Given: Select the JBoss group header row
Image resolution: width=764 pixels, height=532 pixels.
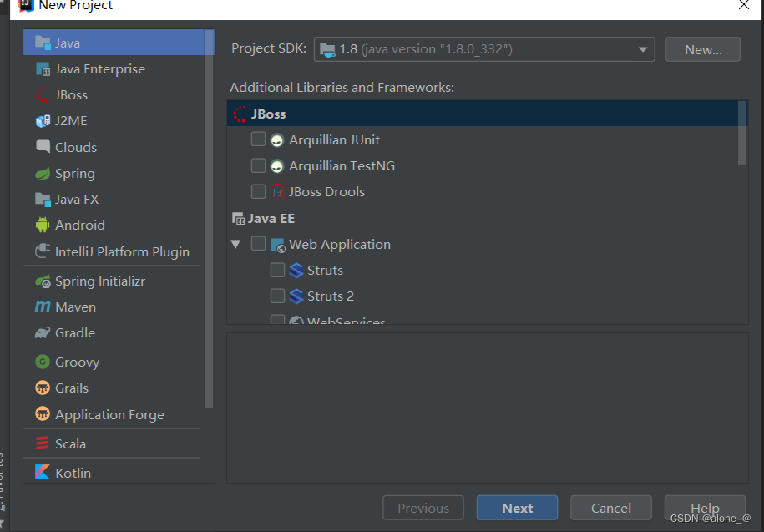Looking at the screenshot, I should click(483, 114).
